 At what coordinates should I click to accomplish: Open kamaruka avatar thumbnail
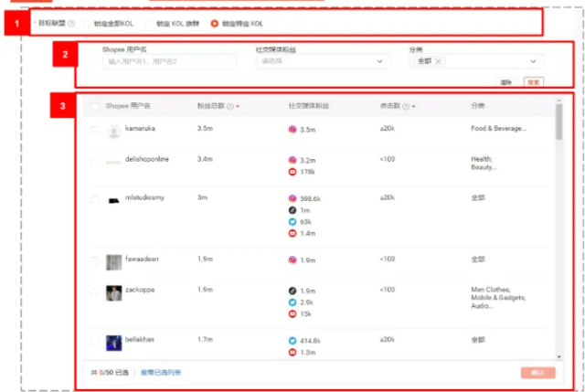(113, 132)
